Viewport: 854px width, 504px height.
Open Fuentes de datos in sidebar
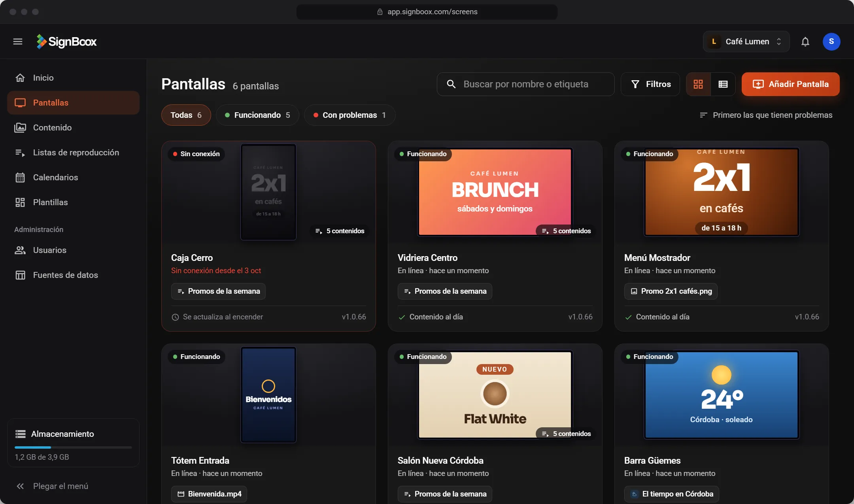73,275
